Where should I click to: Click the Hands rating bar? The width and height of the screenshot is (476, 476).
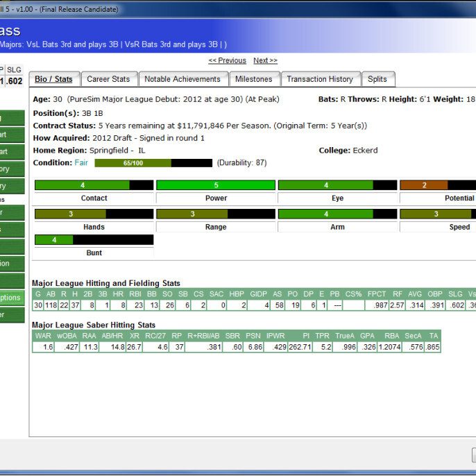point(94,214)
